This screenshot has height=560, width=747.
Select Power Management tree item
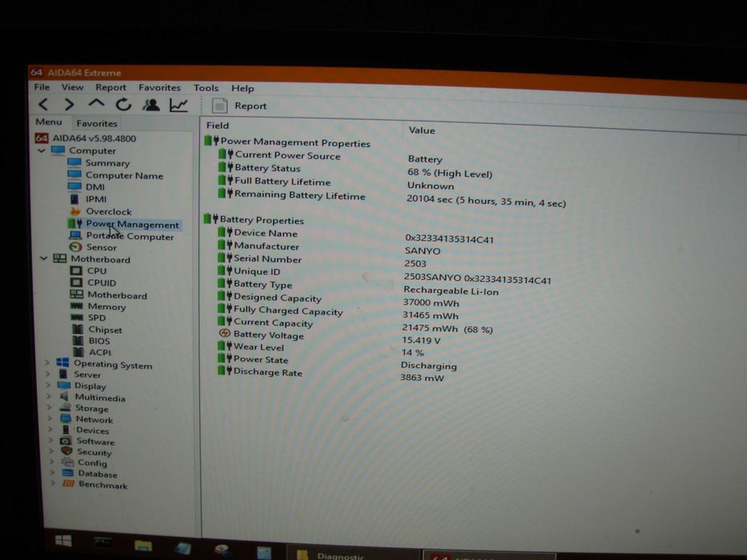point(124,224)
